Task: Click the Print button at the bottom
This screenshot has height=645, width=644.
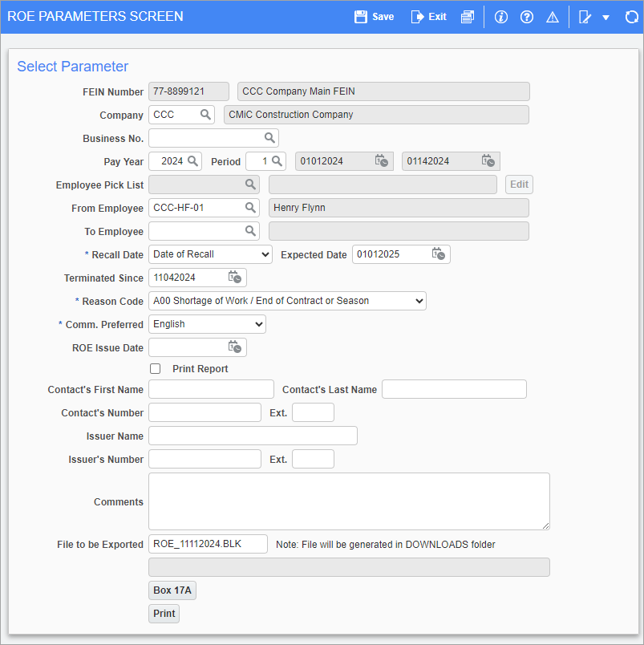Action: 164,613
